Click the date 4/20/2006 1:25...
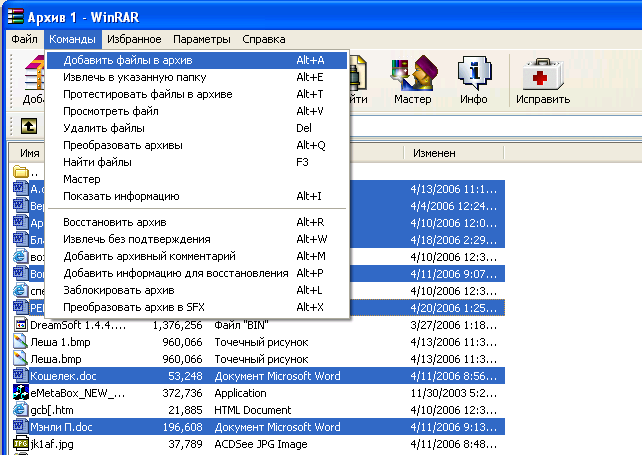The width and height of the screenshot is (642, 455). tap(453, 308)
